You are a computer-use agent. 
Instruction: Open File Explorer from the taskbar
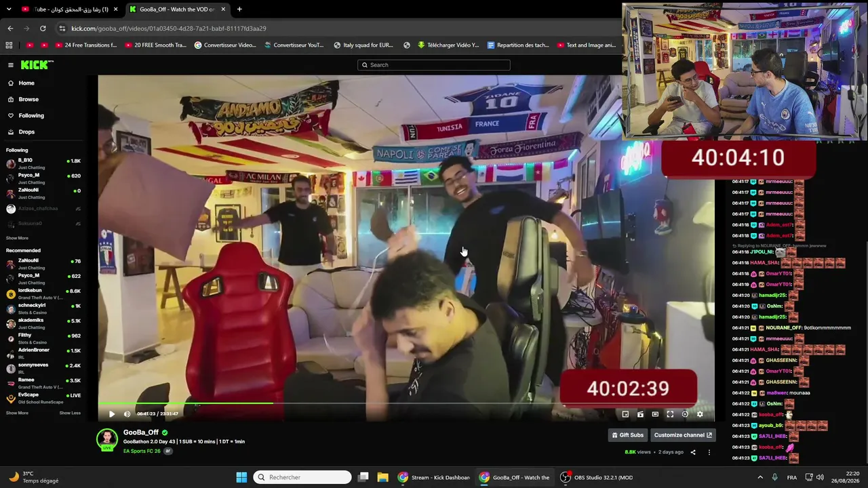(382, 477)
